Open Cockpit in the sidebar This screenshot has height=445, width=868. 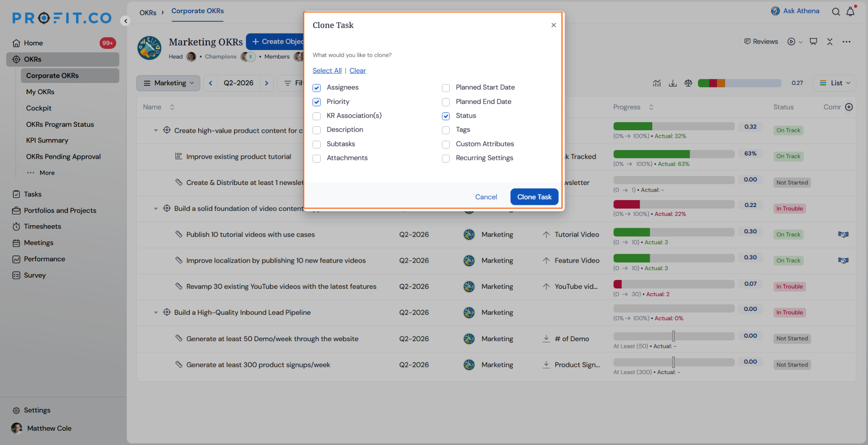click(39, 108)
